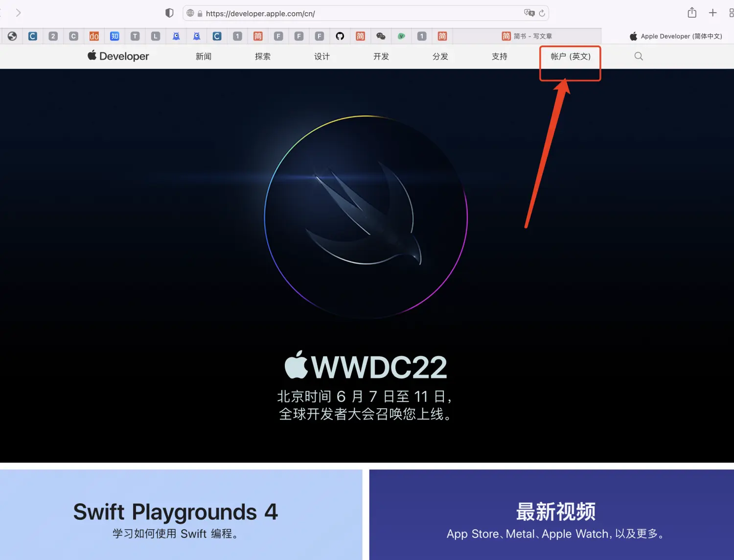
Task: Click the privacy report shield icon
Action: point(169,13)
